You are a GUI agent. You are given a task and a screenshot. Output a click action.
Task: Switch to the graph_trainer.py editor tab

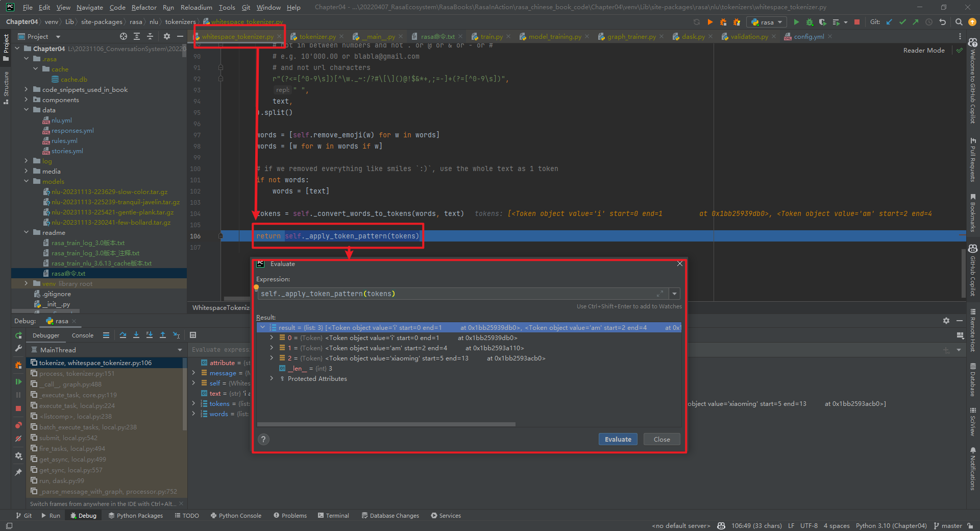(631, 36)
